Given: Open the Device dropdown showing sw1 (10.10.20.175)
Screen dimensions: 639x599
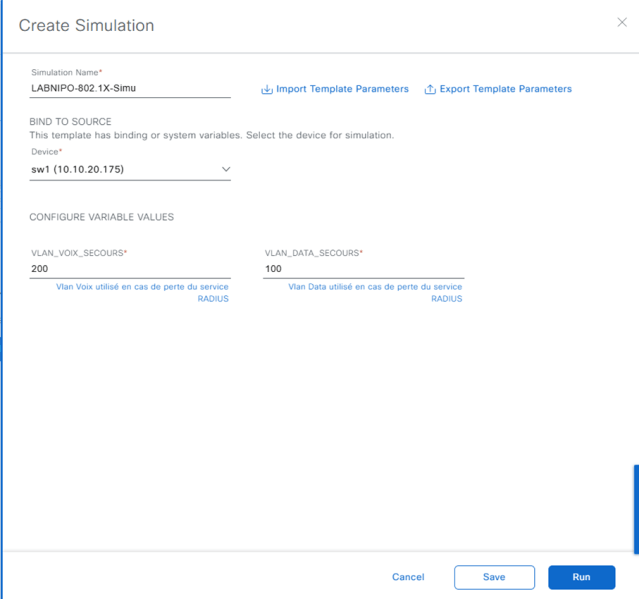Looking at the screenshot, I should pos(122,170).
